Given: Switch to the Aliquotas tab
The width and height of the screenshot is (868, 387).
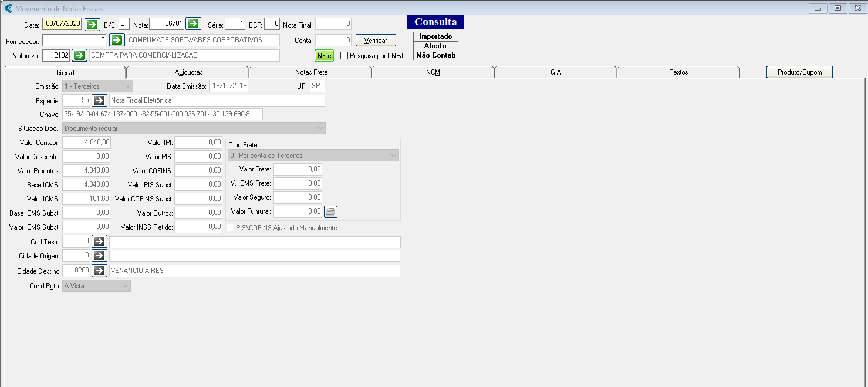Looking at the screenshot, I should 188,72.
